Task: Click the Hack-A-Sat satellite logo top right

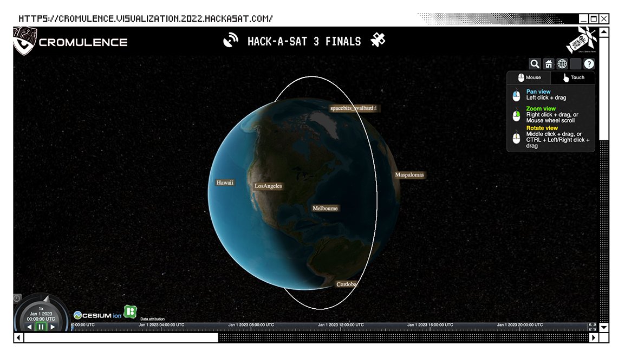Action: coord(582,40)
